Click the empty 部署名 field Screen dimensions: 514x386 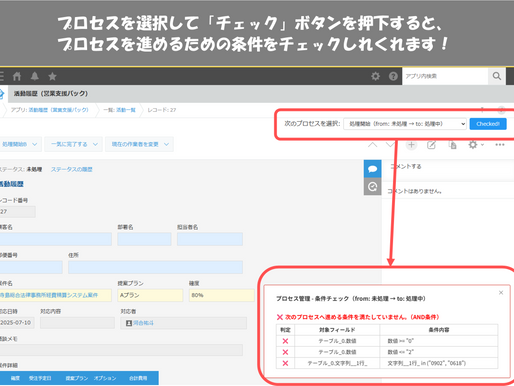[x=144, y=239]
